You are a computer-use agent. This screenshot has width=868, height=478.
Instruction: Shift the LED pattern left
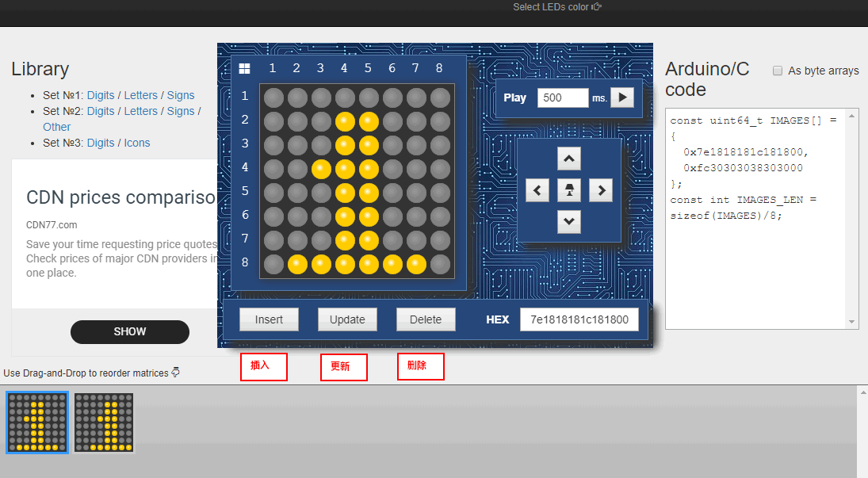pos(537,189)
